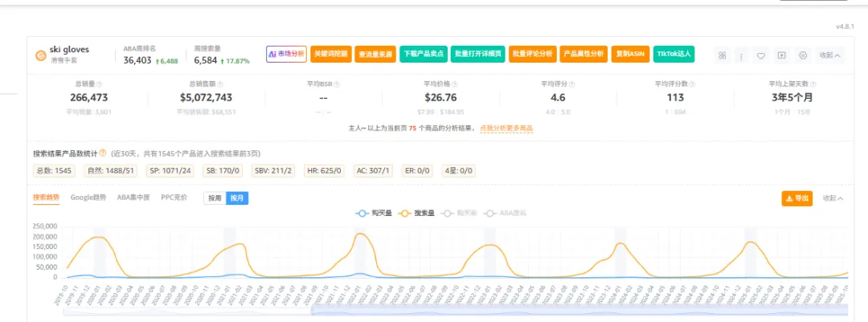Screen dimensions: 868x322
Task: Open the three-dot more options icon
Action: pos(741,55)
